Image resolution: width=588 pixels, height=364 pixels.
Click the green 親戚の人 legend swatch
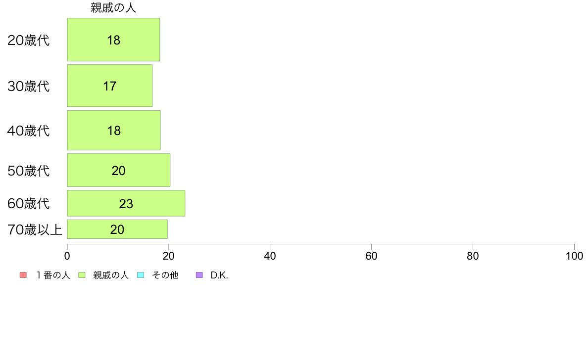click(82, 275)
